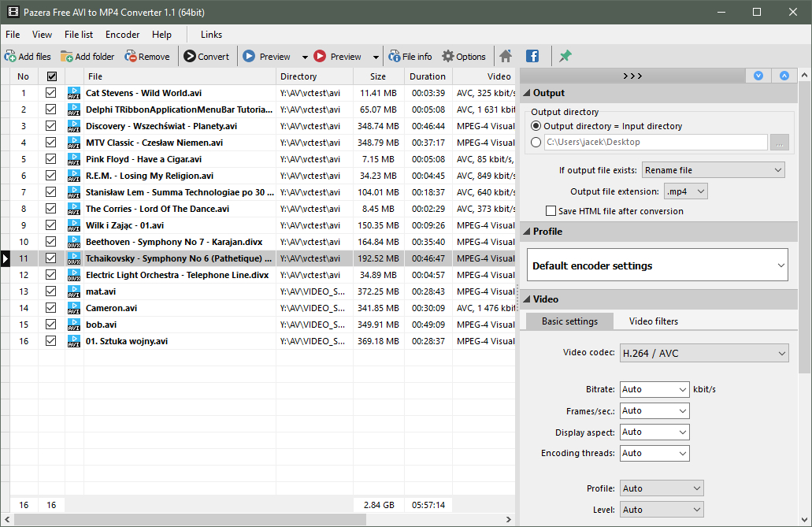812x527 pixels.
Task: Open the Facebook icon link
Action: [532, 56]
